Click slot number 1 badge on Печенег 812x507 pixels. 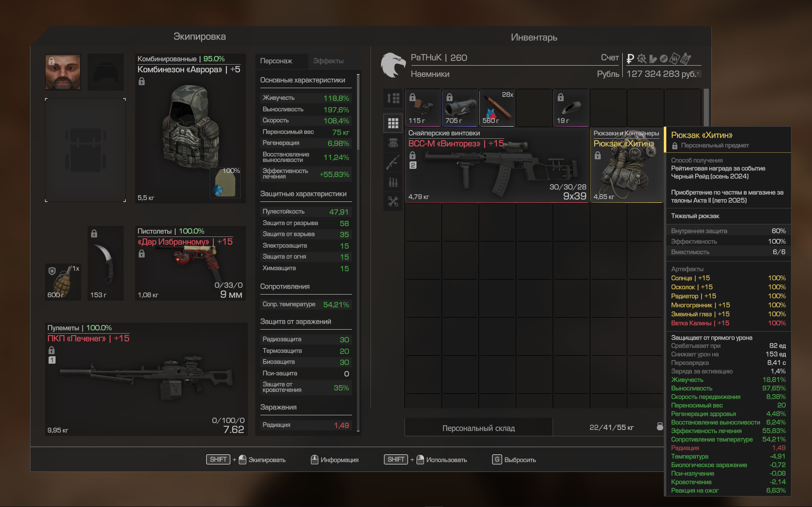(x=52, y=360)
